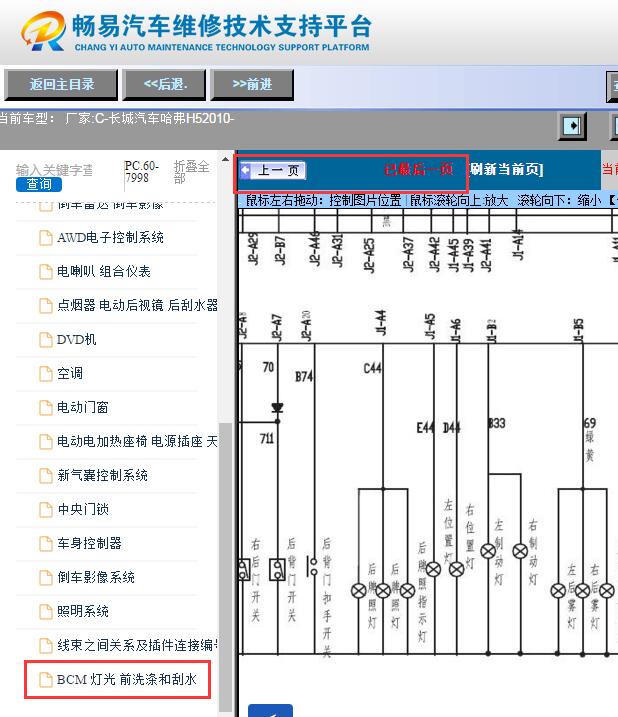Go back with the <<后退 button
Screen dimensions: 618x717
pos(165,85)
